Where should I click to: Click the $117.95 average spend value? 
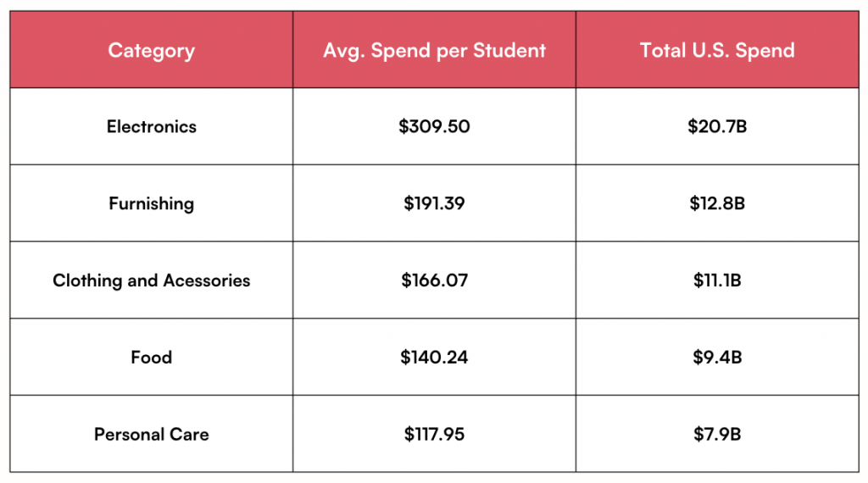pyautogui.click(x=434, y=435)
